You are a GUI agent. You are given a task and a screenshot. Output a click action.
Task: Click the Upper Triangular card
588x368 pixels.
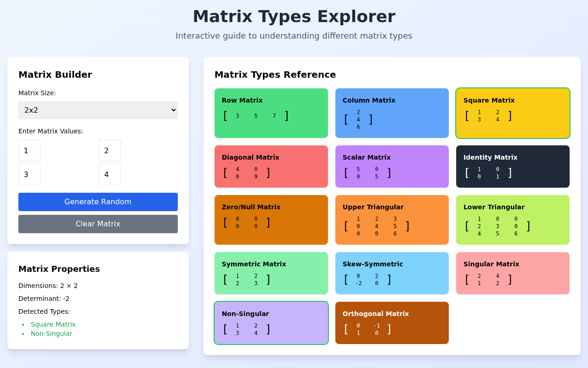pyautogui.click(x=392, y=219)
